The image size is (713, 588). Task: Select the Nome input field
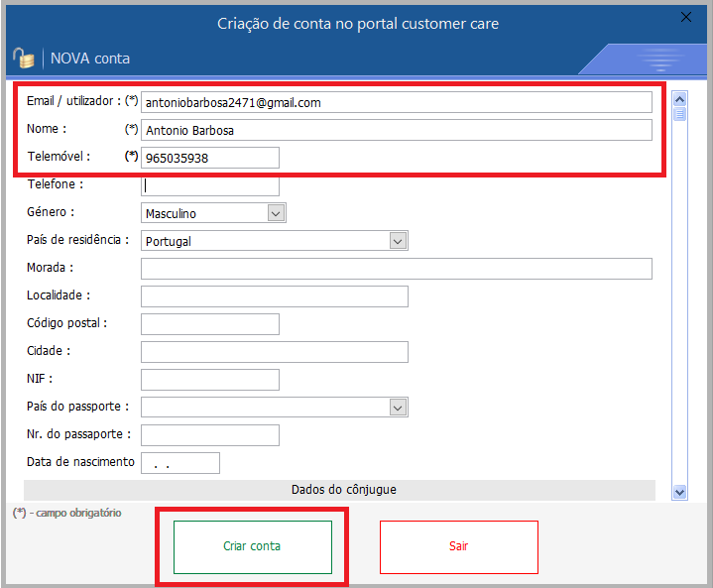pos(397,130)
